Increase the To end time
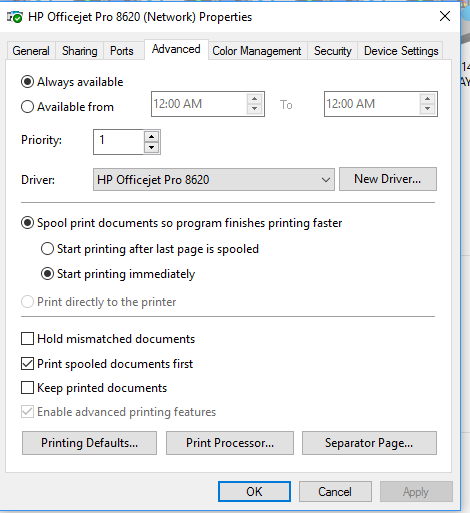Viewport: 470px width, 513px height. coord(428,99)
